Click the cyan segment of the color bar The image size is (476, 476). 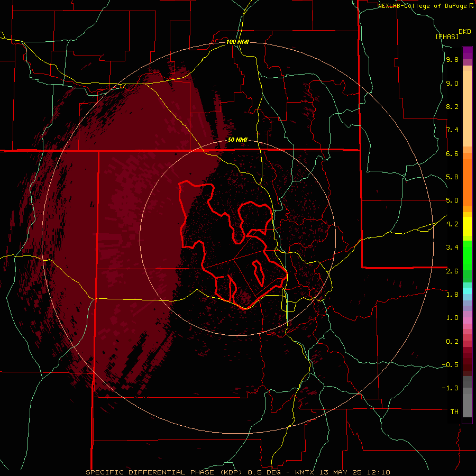click(467, 291)
